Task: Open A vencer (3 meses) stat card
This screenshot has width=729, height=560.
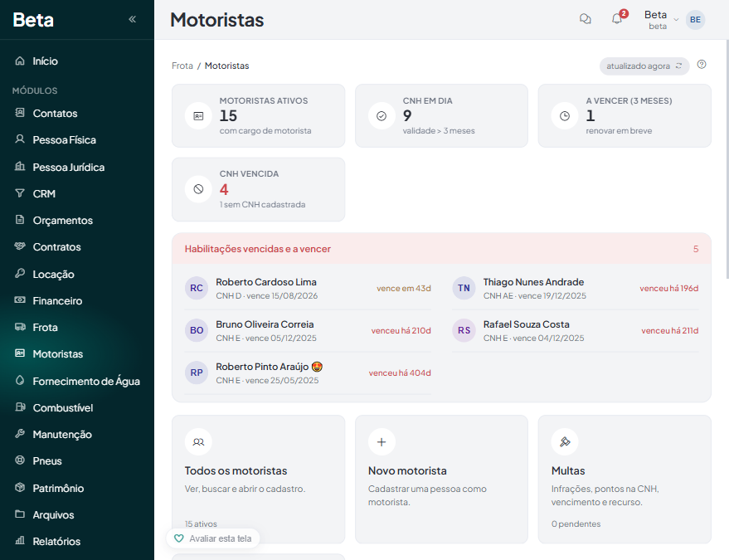Action: (x=625, y=116)
